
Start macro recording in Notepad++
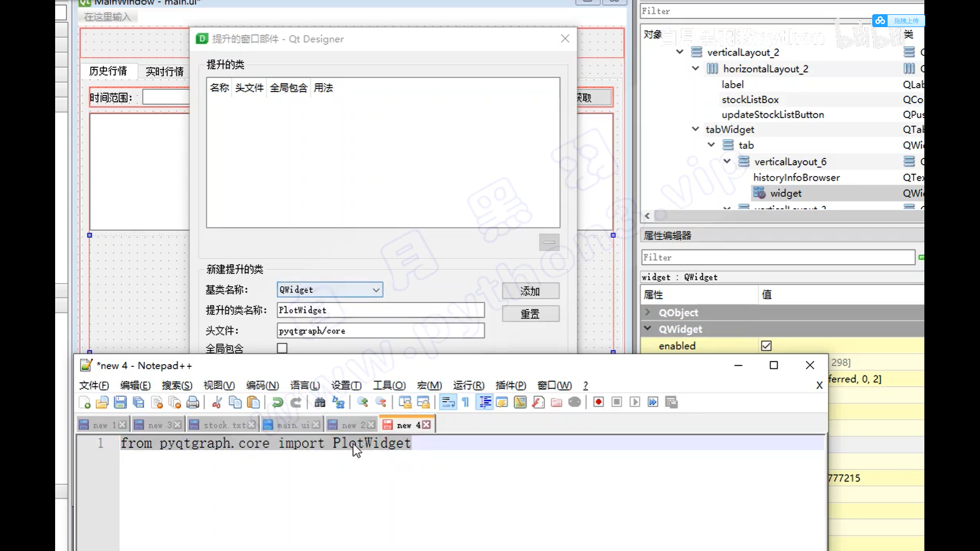tap(598, 402)
